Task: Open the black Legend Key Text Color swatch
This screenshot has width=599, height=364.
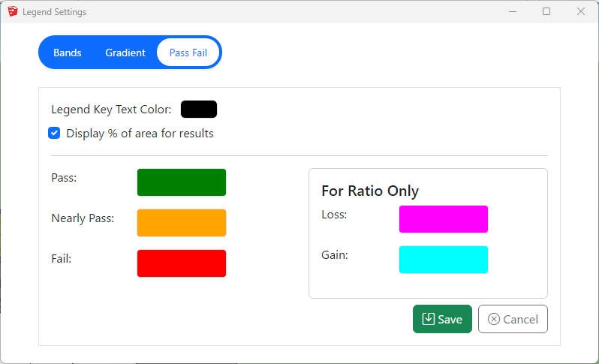Action: (199, 110)
